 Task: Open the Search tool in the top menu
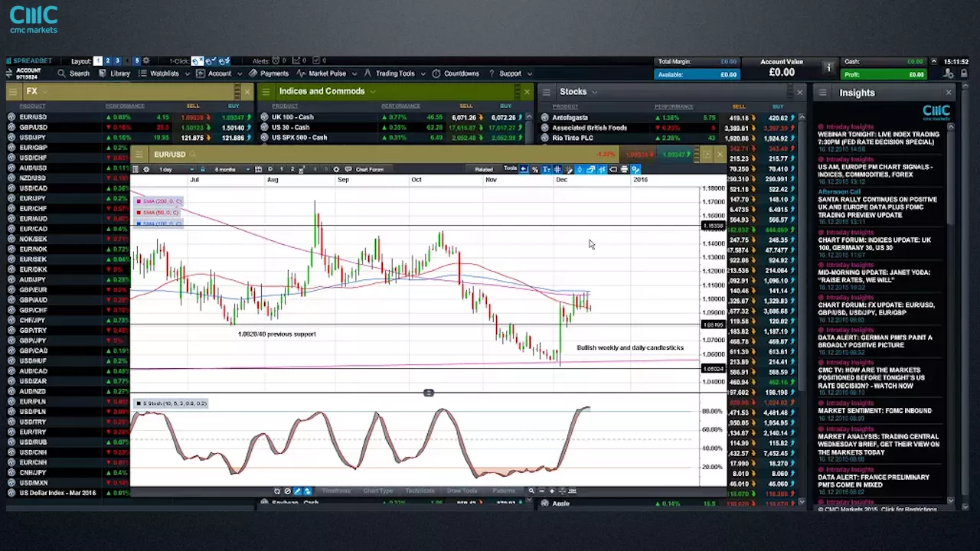[73, 73]
